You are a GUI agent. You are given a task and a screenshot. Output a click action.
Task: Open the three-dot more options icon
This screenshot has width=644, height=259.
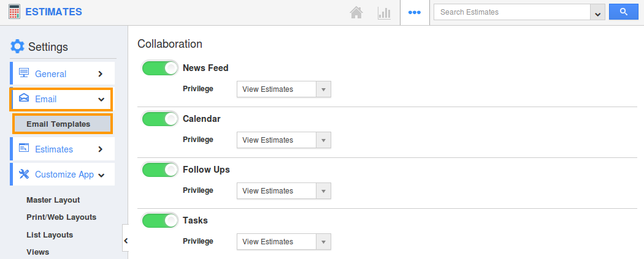tap(415, 12)
